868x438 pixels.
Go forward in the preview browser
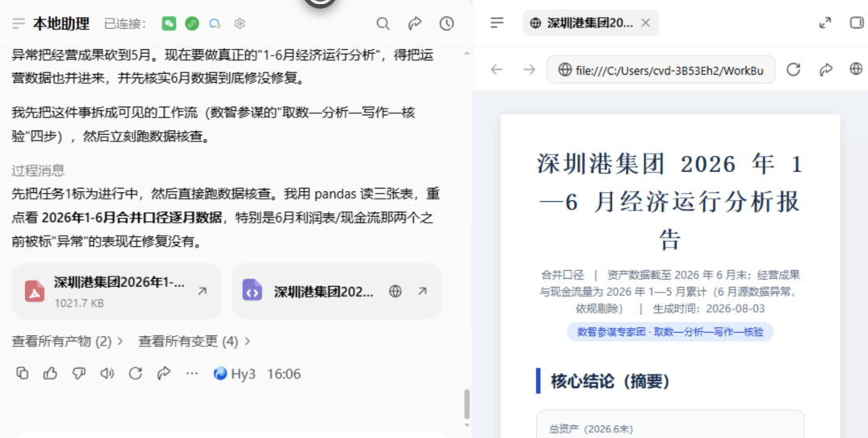pyautogui.click(x=530, y=69)
